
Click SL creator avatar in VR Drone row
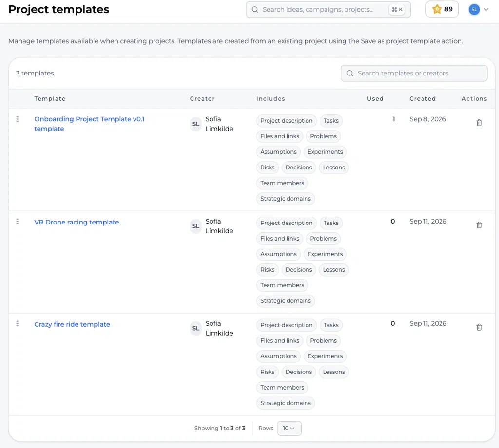(196, 226)
